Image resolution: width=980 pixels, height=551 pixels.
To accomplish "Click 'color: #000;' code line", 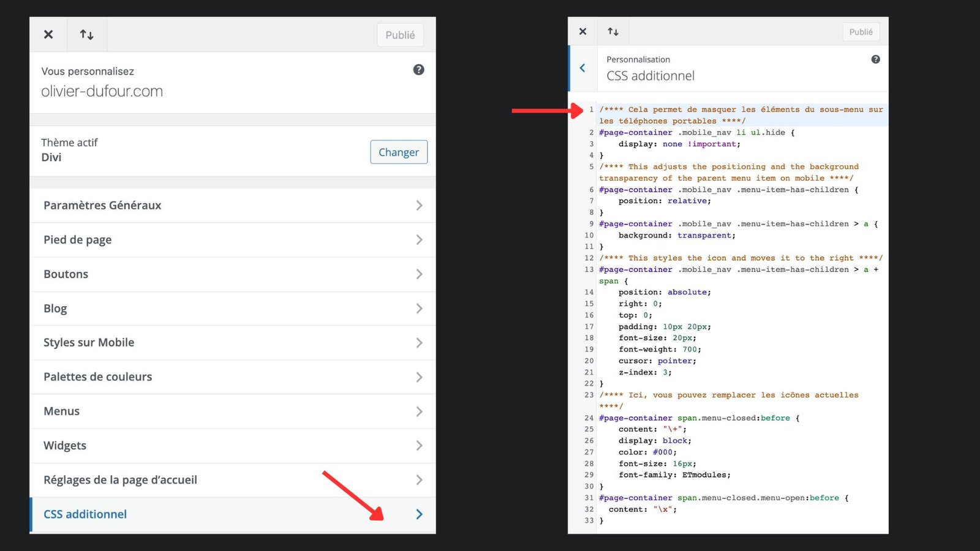I will coord(647,452).
